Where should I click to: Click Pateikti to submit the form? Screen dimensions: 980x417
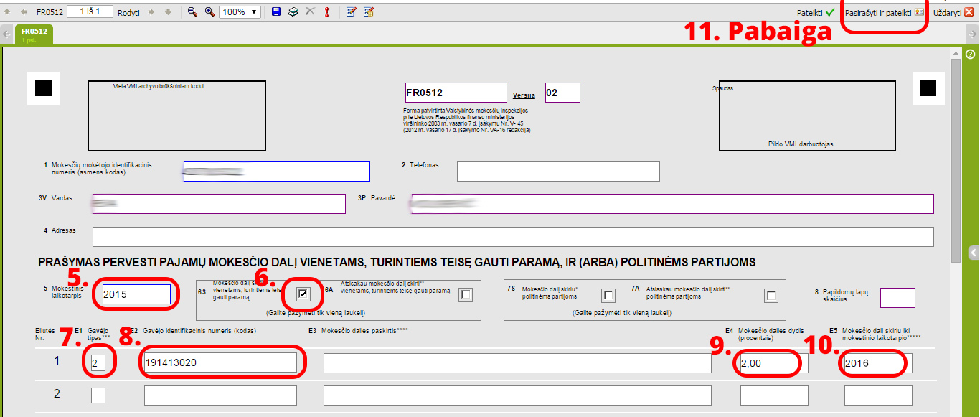(x=815, y=13)
